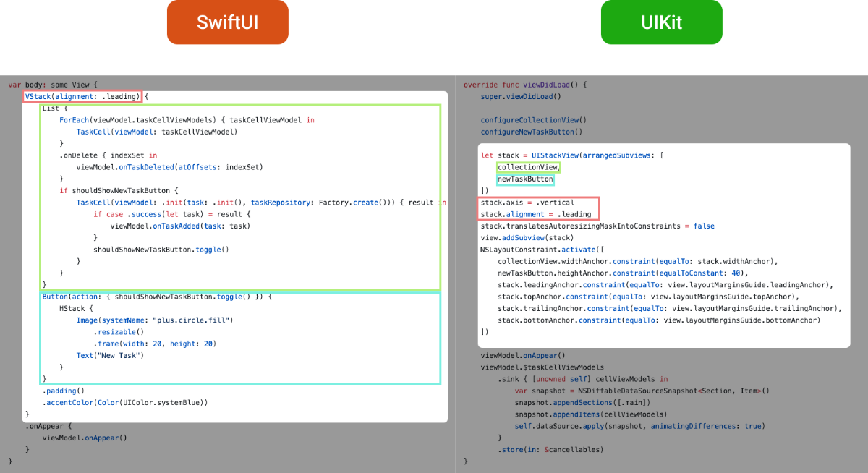Select the "configureCollectionView()" line

(534, 120)
